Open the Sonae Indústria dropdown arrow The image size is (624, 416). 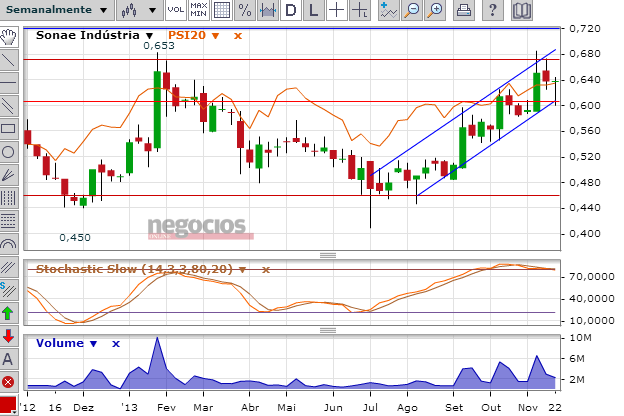click(x=150, y=36)
